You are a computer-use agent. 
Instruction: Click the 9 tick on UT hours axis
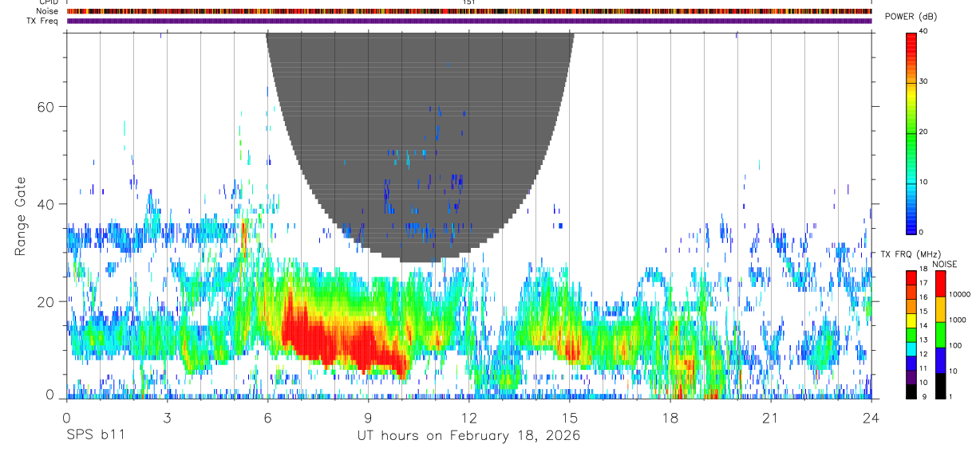coord(368,418)
